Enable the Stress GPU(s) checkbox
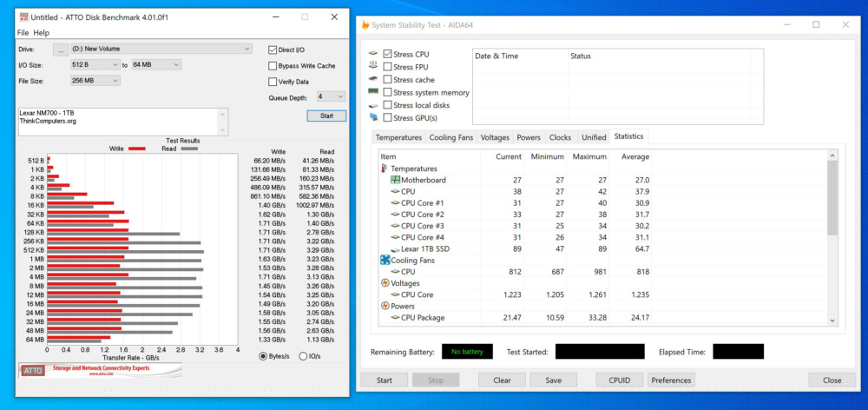Viewport: 868px width, 410px height. pyautogui.click(x=387, y=117)
